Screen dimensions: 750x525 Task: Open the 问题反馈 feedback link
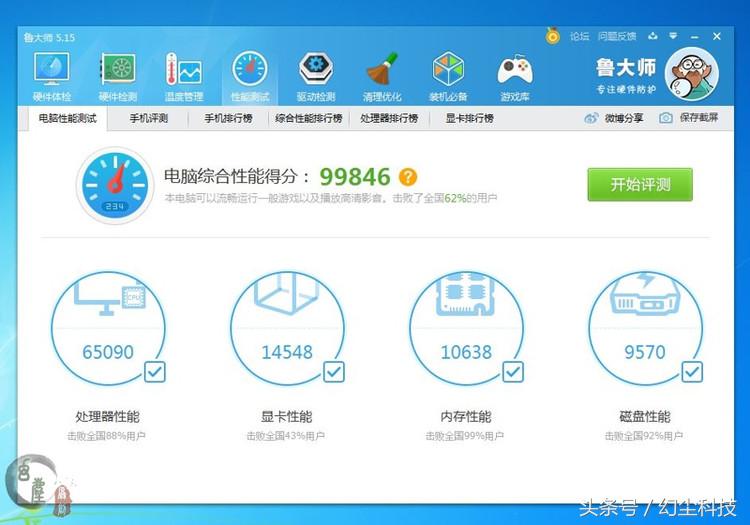tap(617, 36)
